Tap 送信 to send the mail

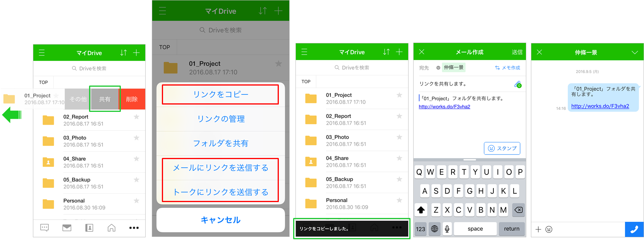[x=517, y=52]
